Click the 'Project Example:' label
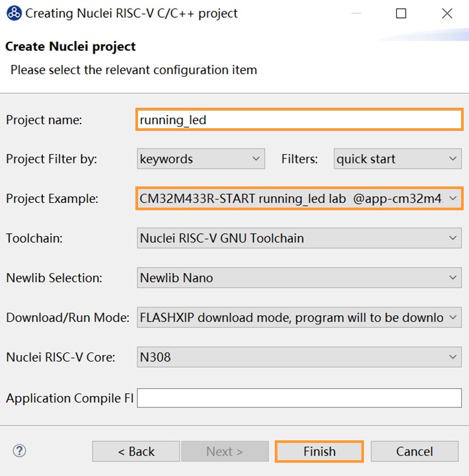 (x=52, y=198)
